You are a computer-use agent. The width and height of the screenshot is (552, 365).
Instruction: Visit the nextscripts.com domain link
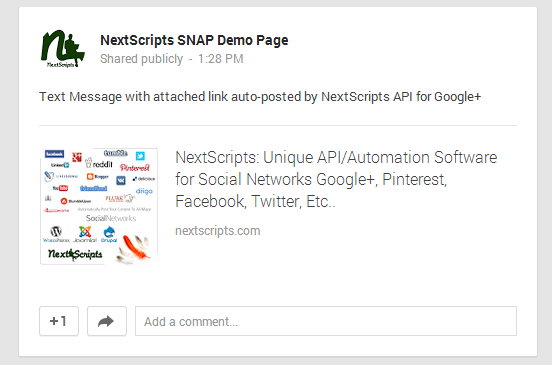click(218, 231)
